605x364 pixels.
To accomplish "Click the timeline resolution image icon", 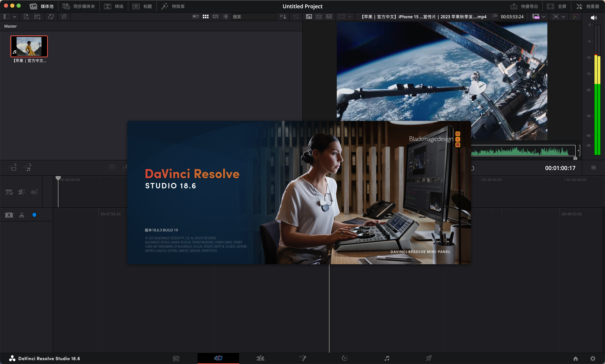I will [x=556, y=17].
